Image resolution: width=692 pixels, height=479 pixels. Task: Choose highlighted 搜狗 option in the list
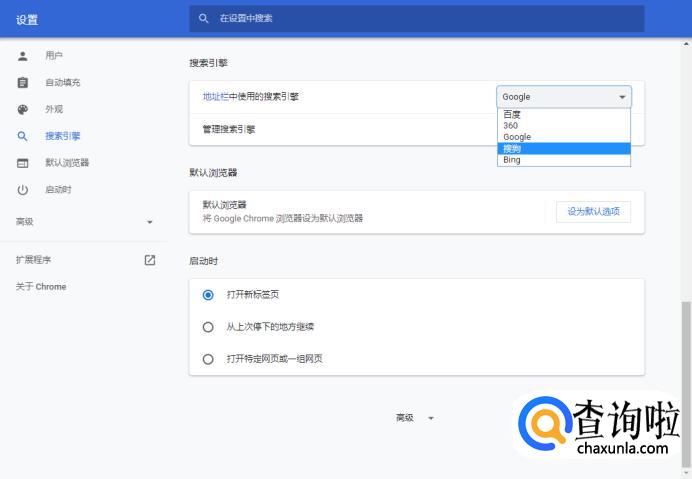[x=564, y=149]
